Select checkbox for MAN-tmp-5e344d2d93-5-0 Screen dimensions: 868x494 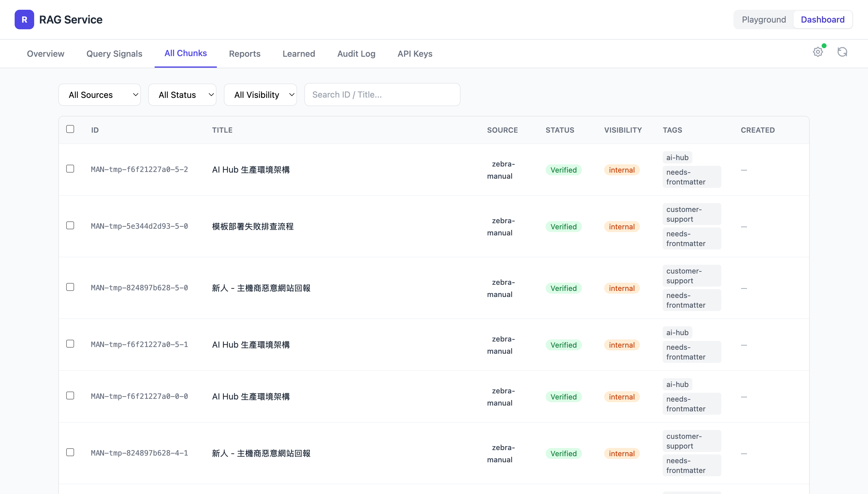tap(70, 225)
